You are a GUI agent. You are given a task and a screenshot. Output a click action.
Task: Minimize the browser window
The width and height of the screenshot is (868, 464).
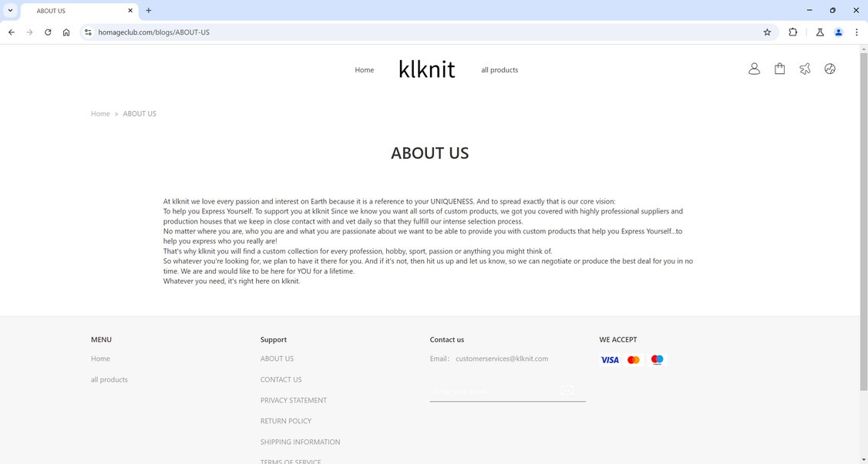pos(809,11)
